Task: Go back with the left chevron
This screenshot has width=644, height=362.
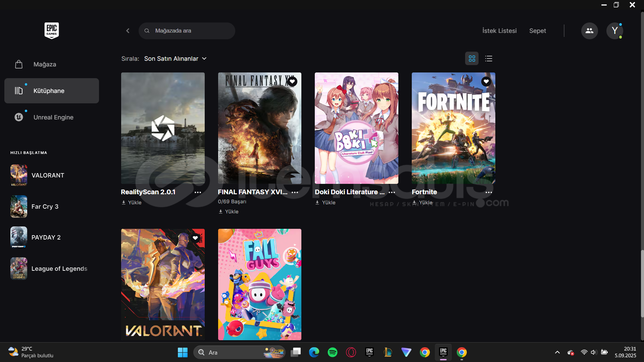Action: tap(128, 31)
